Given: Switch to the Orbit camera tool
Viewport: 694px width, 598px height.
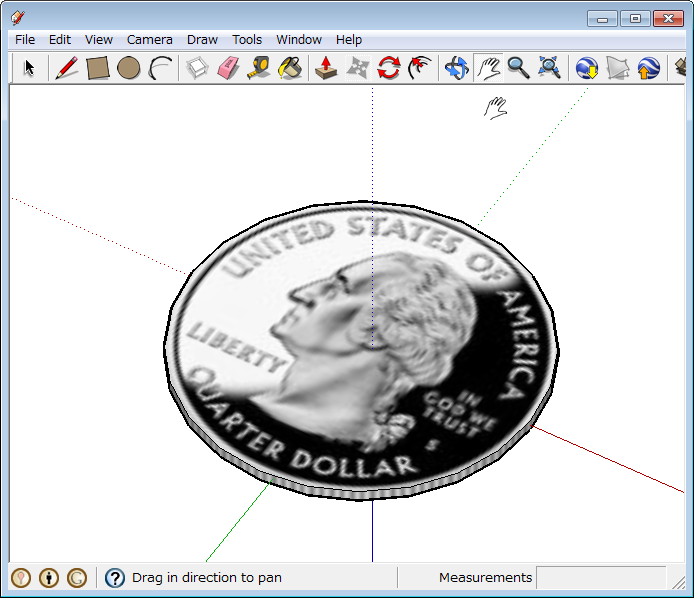Looking at the screenshot, I should click(x=457, y=68).
